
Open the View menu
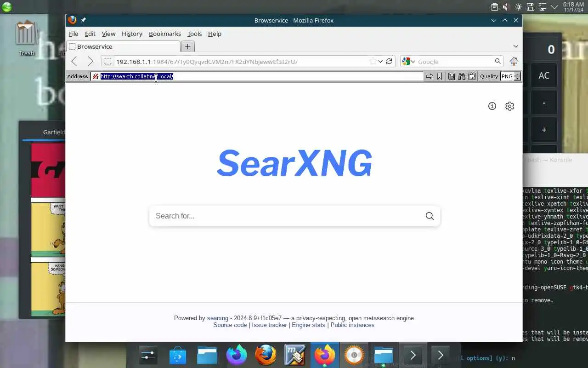tap(108, 34)
